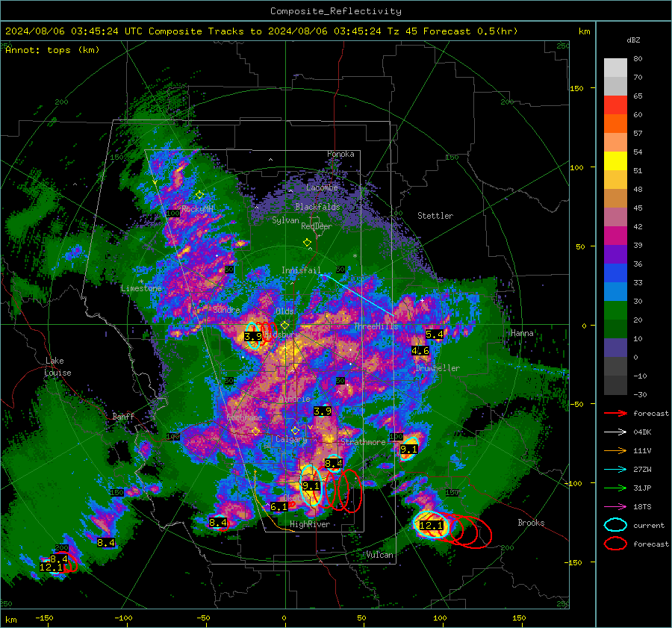Image resolution: width=672 pixels, height=628 pixels.
Task: Click the Strathmore city label
Action: tap(363, 442)
